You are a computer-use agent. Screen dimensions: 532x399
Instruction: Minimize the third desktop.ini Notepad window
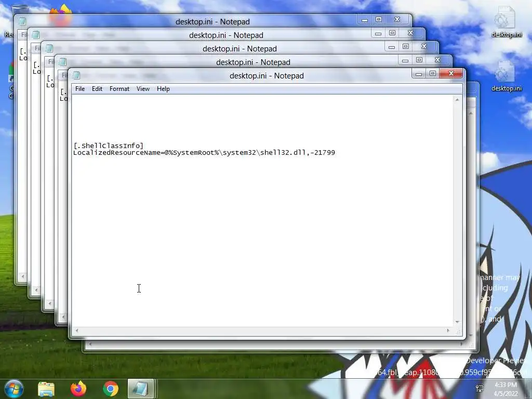click(x=392, y=47)
